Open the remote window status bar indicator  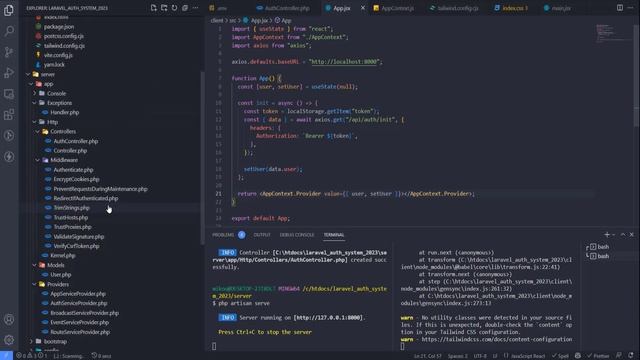point(6,356)
